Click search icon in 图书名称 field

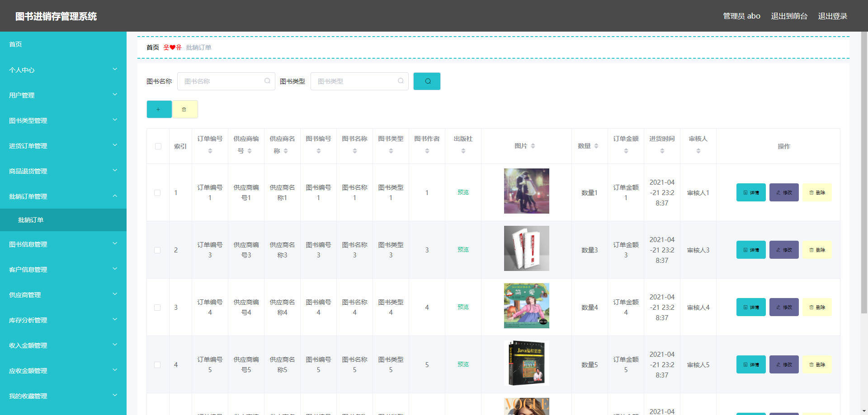(267, 81)
